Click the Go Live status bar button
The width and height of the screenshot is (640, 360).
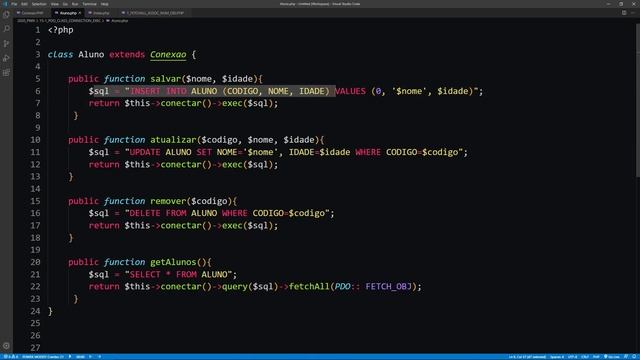(611, 357)
